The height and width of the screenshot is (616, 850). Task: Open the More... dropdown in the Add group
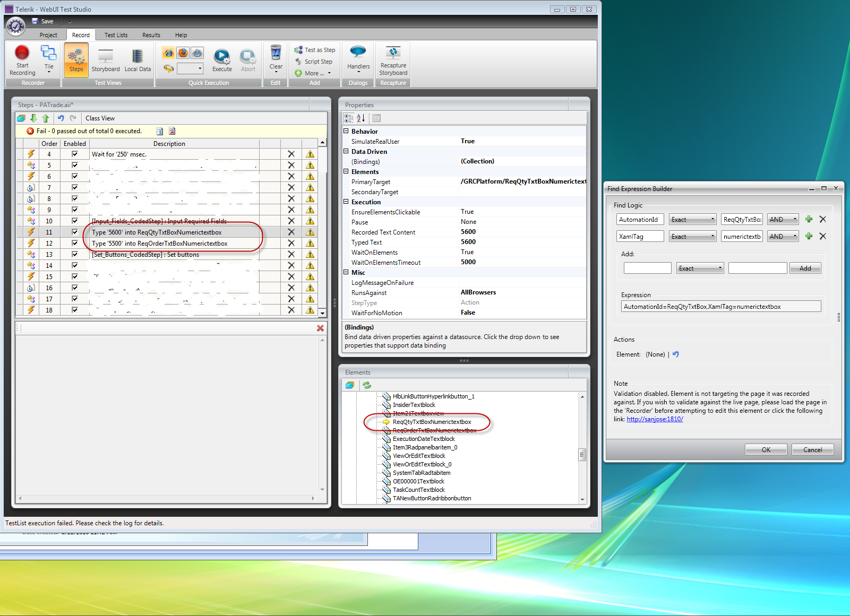coord(313,73)
